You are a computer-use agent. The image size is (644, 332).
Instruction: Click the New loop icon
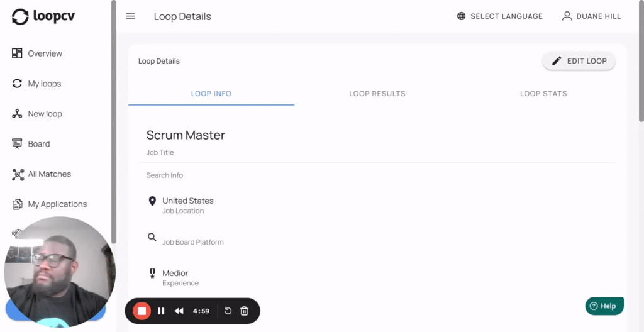(x=17, y=114)
